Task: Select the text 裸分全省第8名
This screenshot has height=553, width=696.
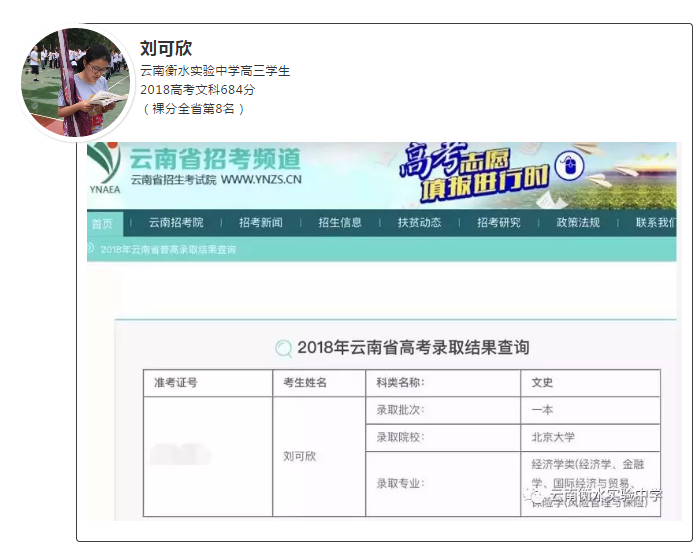Action: point(193,109)
